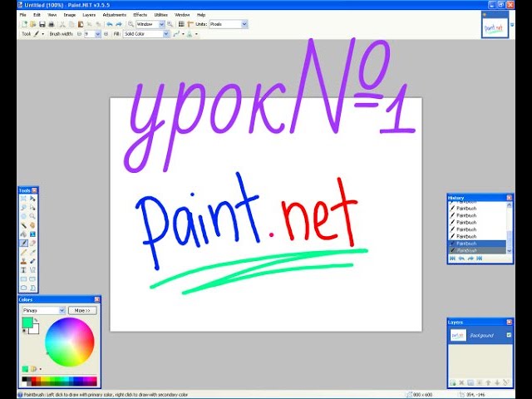
Task: Select the Move Selected Pixels tool
Action: 32,199
